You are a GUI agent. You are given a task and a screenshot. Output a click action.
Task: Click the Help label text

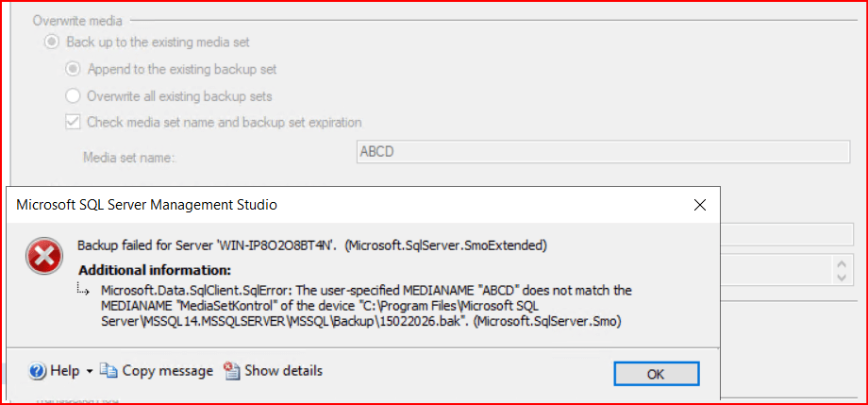[x=64, y=371]
